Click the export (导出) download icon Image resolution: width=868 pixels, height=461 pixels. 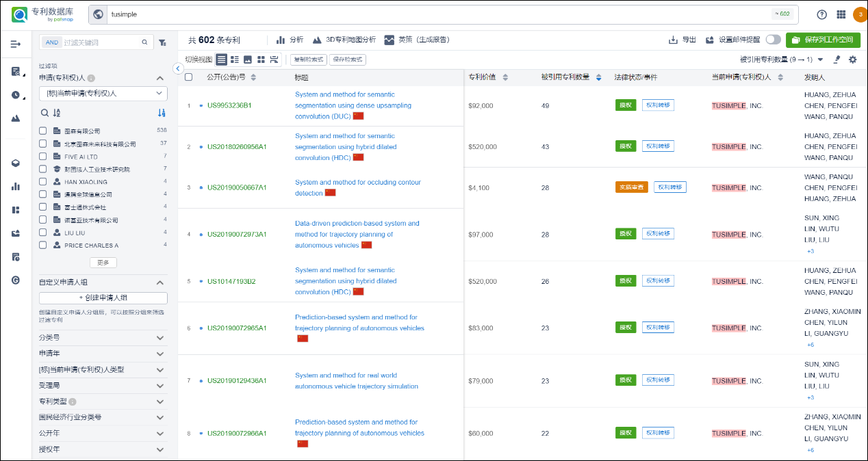[x=674, y=40]
